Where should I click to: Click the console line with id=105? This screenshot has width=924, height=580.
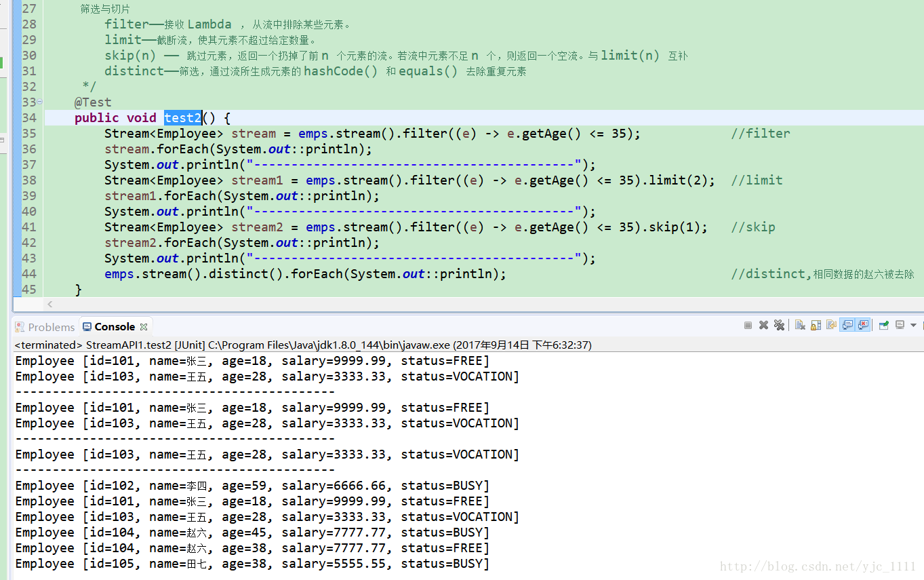point(252,564)
